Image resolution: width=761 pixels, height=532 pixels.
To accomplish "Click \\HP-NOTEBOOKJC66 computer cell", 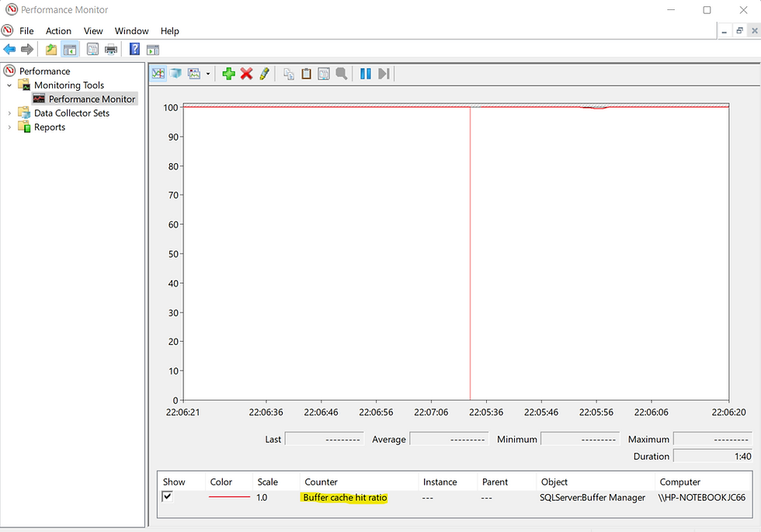I will click(x=702, y=498).
